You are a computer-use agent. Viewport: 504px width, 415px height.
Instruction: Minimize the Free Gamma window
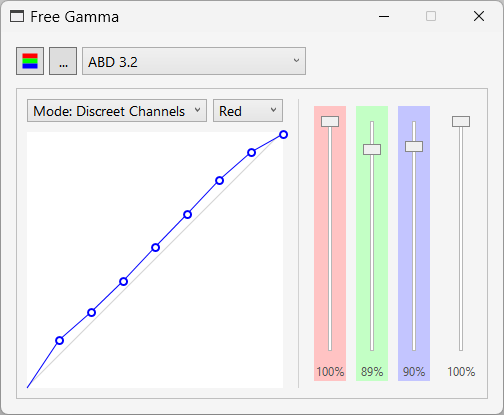coord(384,16)
